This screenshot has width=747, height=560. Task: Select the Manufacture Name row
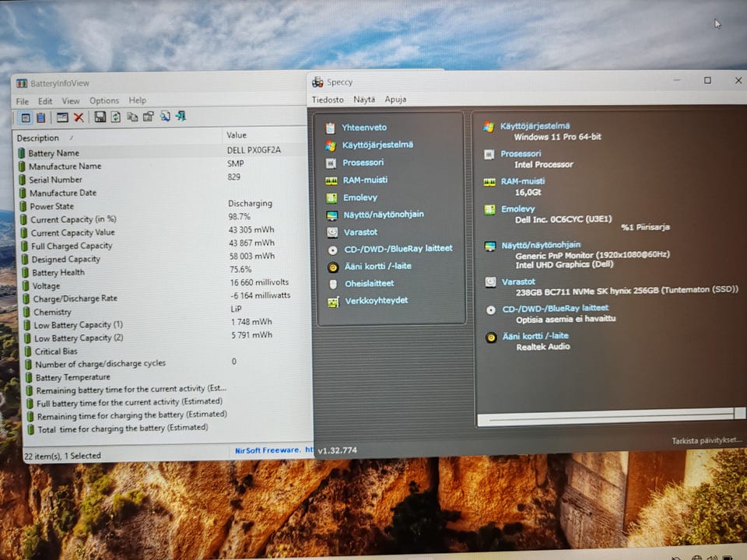coord(162,165)
